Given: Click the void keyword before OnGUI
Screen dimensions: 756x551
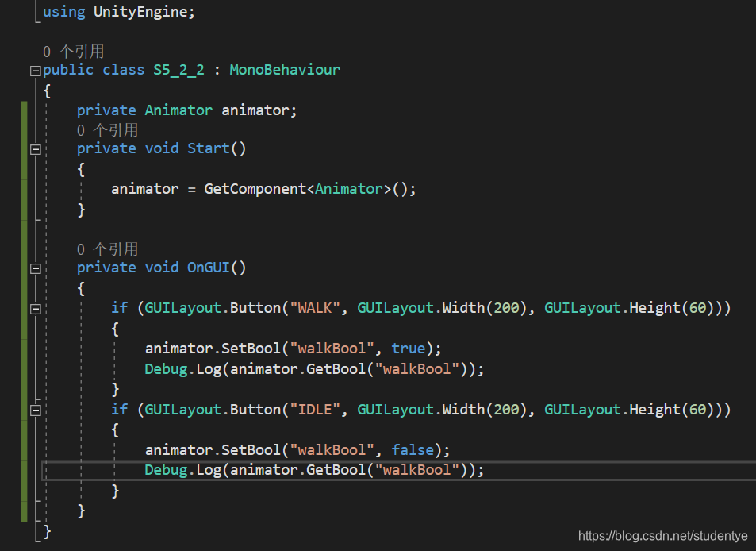Looking at the screenshot, I should tap(162, 268).
